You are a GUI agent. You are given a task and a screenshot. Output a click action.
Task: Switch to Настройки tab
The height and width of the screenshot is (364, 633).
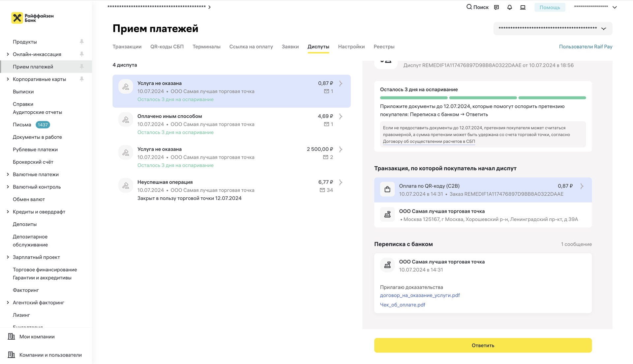[351, 46]
